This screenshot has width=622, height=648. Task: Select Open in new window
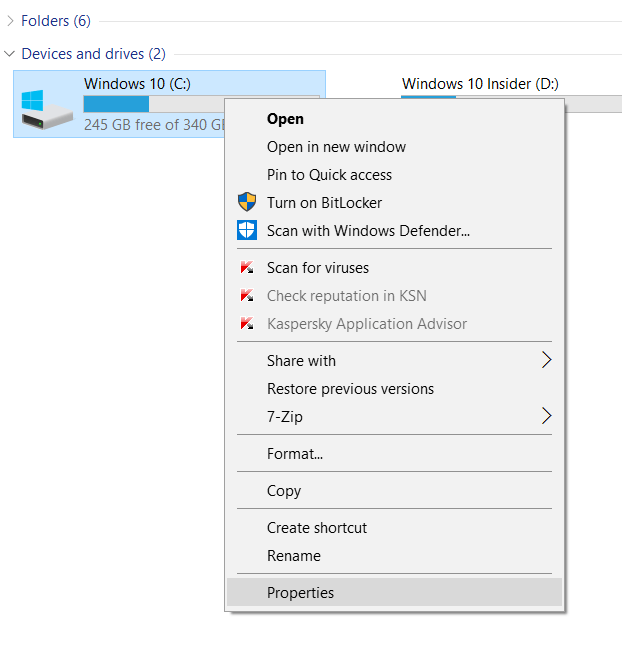tap(395, 147)
